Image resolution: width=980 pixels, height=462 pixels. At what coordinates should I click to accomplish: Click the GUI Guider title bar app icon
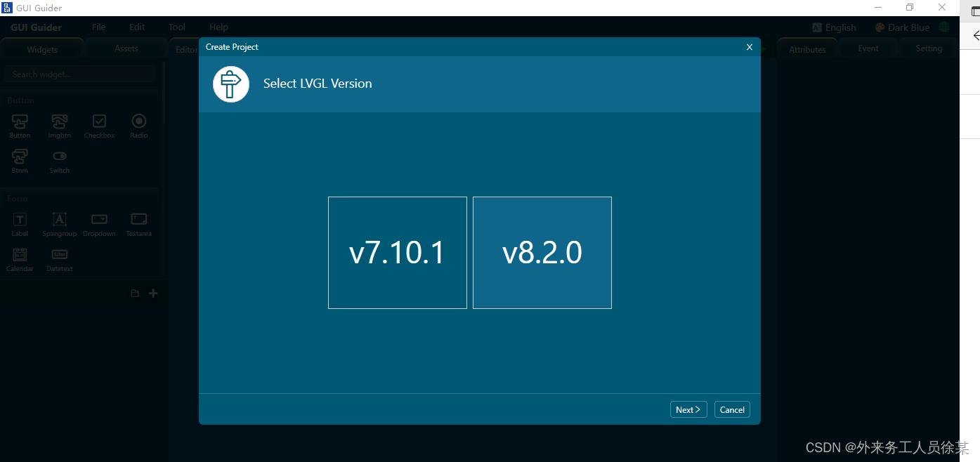8,8
